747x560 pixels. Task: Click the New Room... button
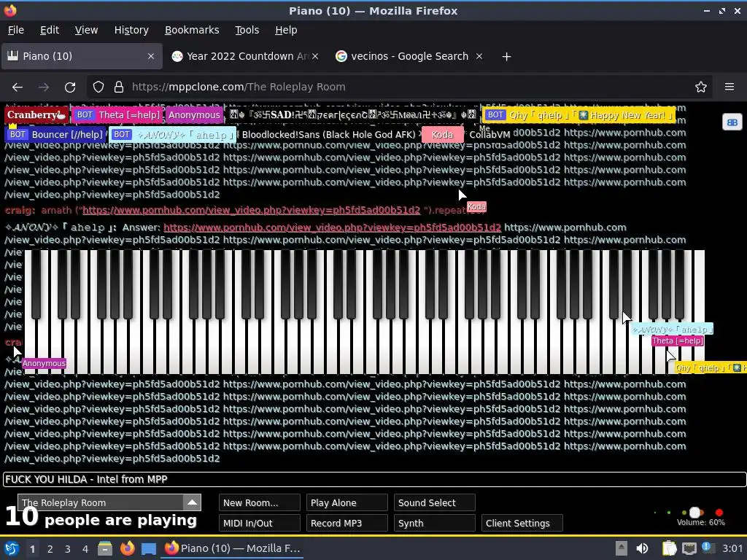[260, 503]
